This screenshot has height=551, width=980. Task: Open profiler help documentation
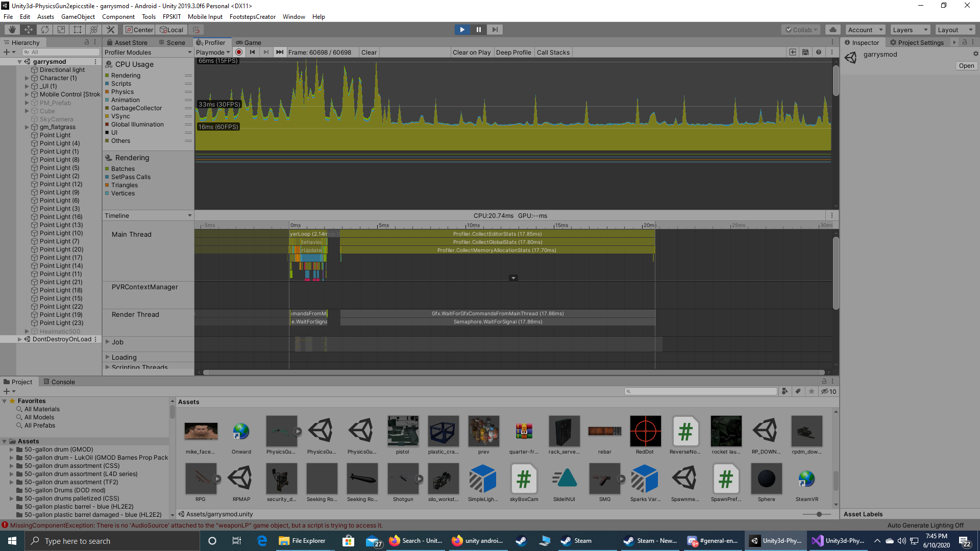pos(819,52)
